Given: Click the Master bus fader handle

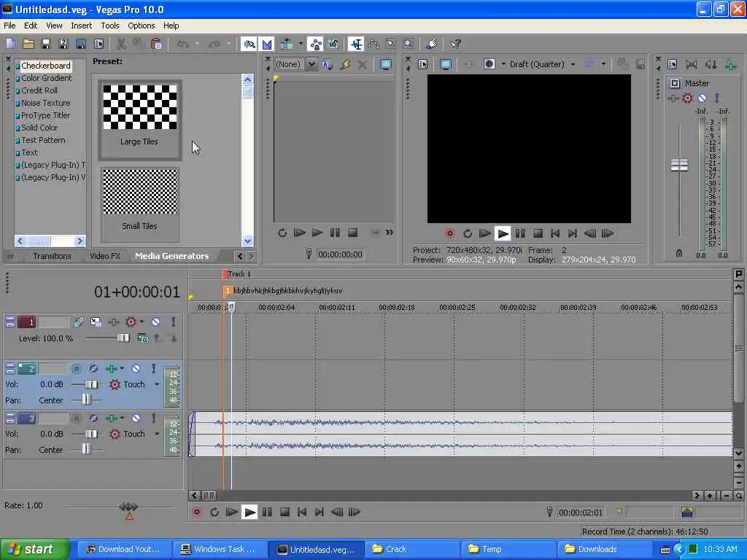Looking at the screenshot, I should (x=679, y=166).
